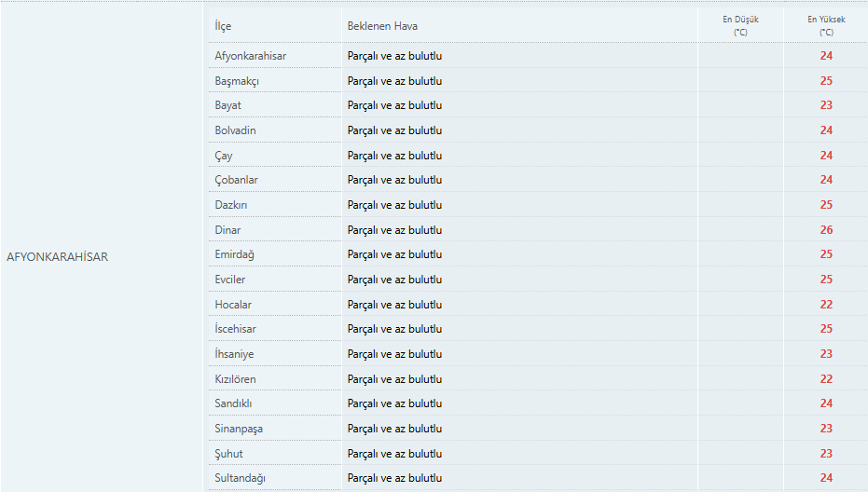
Task: Select the Emirdağ district name
Action: [x=235, y=254]
